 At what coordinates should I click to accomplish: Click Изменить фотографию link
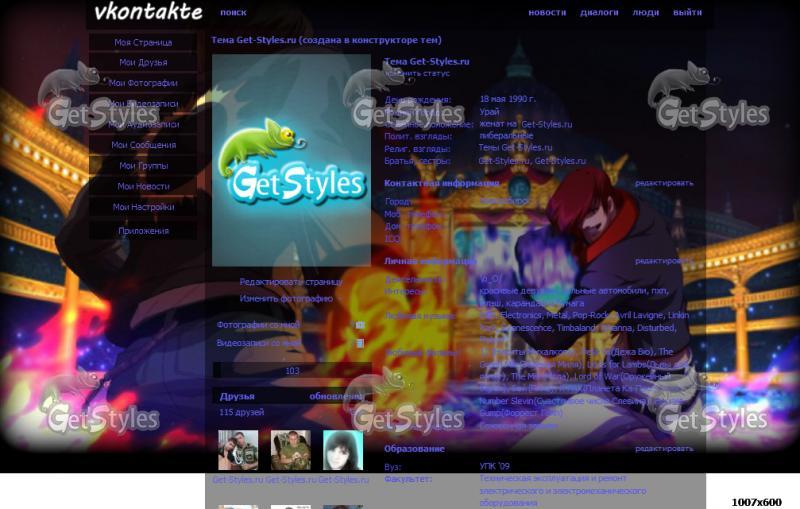click(x=286, y=298)
